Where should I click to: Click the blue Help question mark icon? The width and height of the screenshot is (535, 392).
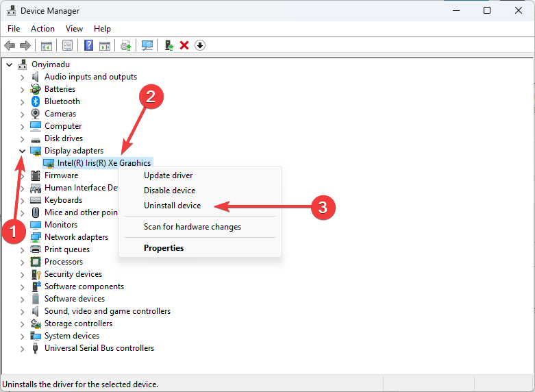point(88,45)
